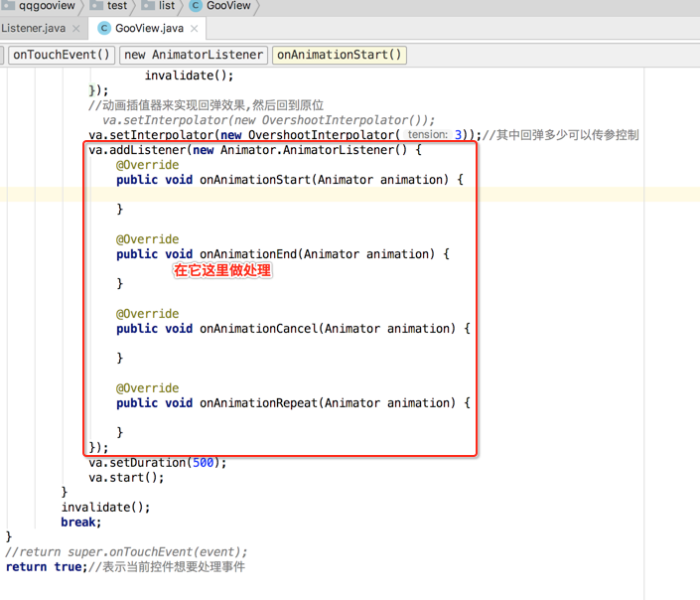Image resolution: width=700 pixels, height=600 pixels.
Task: Click the @Override above onAnimationStart
Action: [147, 165]
